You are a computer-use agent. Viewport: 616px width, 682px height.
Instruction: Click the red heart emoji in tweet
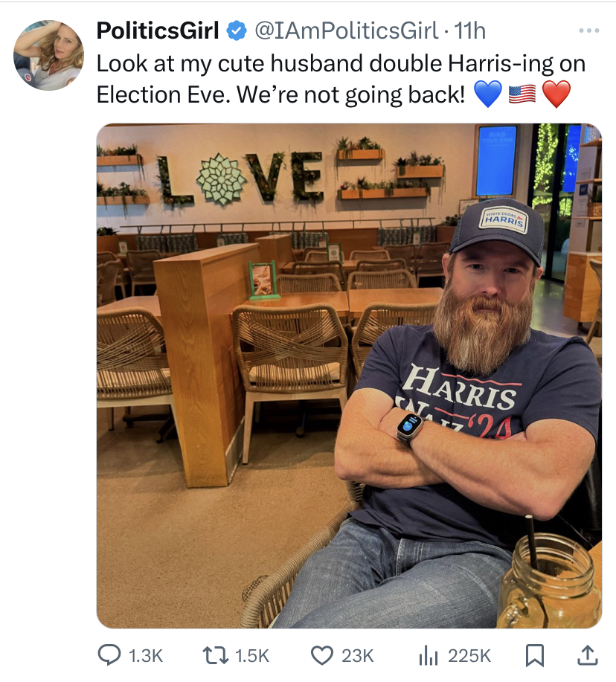pos(556,94)
